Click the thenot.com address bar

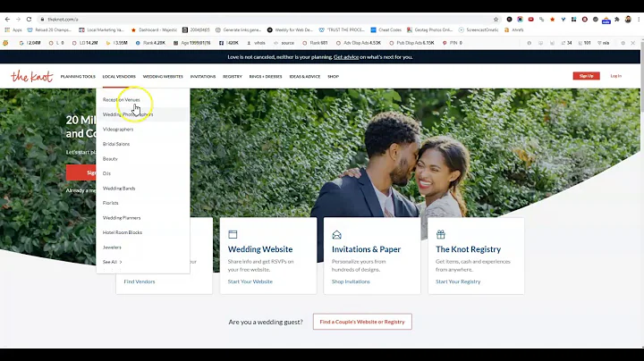[x=267, y=20]
